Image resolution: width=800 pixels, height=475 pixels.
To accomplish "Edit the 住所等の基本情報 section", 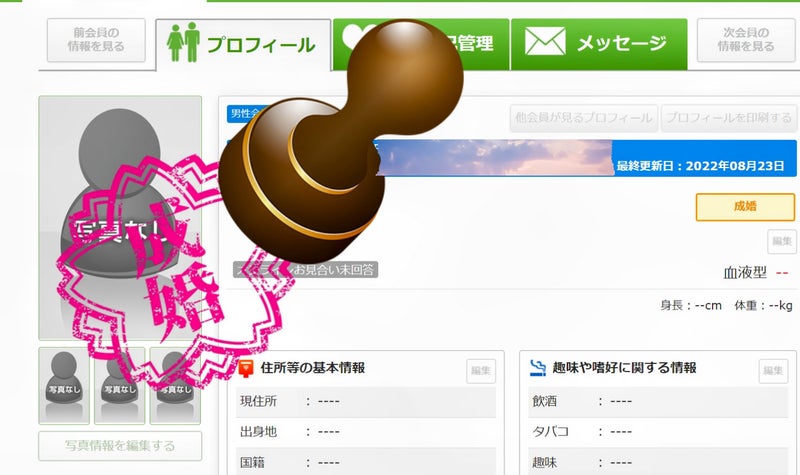I will pyautogui.click(x=481, y=371).
